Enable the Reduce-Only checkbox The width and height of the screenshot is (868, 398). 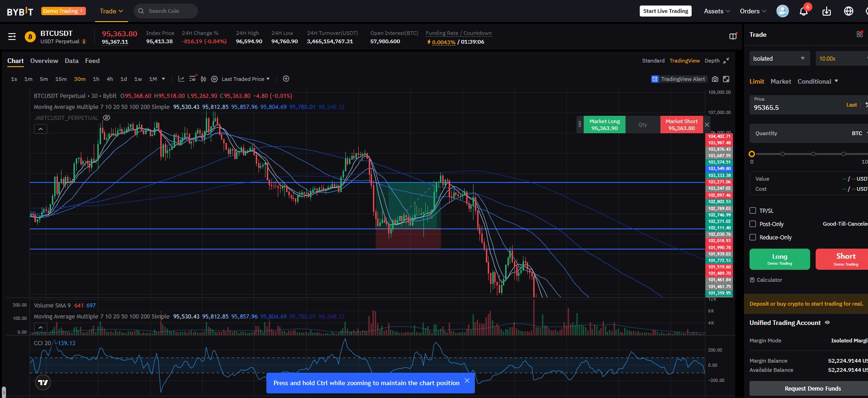[753, 237]
